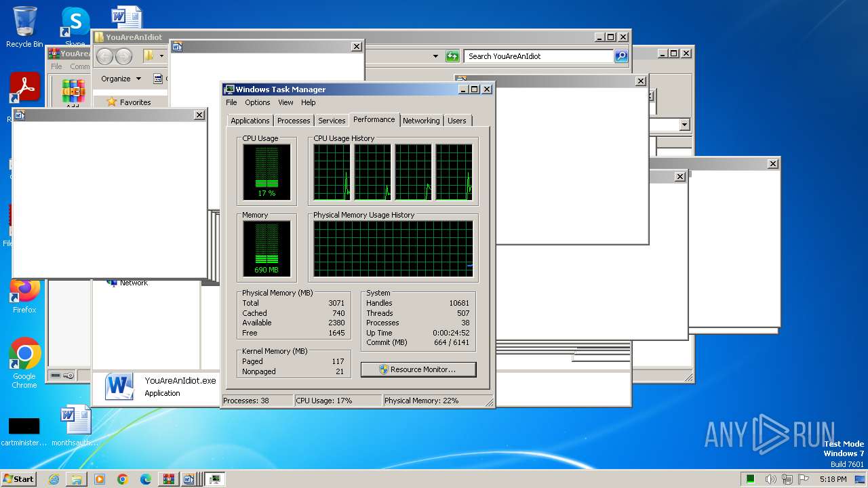Switch to the Applications tab
The width and height of the screenshot is (868, 488).
(x=250, y=121)
